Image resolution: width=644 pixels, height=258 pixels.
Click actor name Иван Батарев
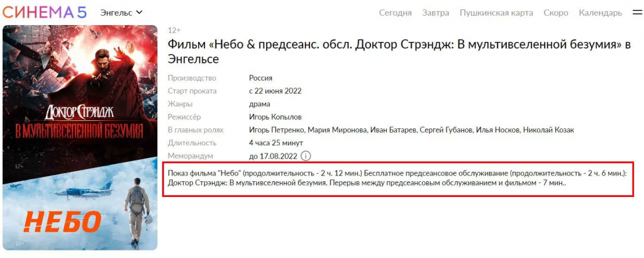pyautogui.click(x=393, y=130)
